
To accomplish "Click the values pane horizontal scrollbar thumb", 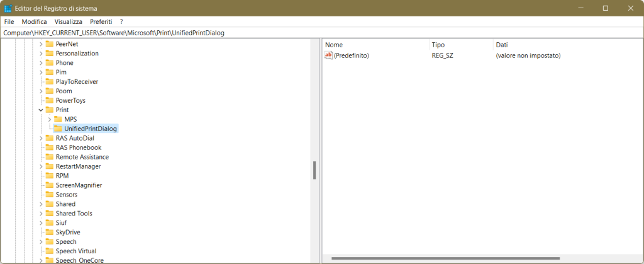I will [x=446, y=259].
